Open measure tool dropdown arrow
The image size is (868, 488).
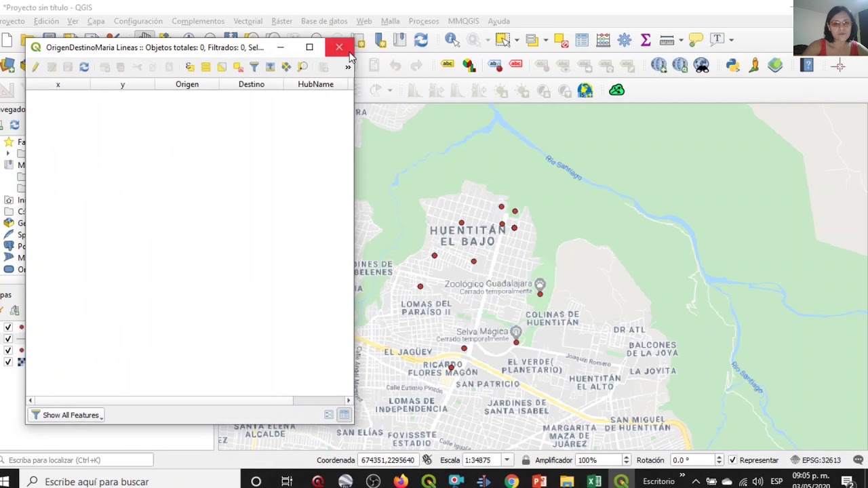(681, 40)
